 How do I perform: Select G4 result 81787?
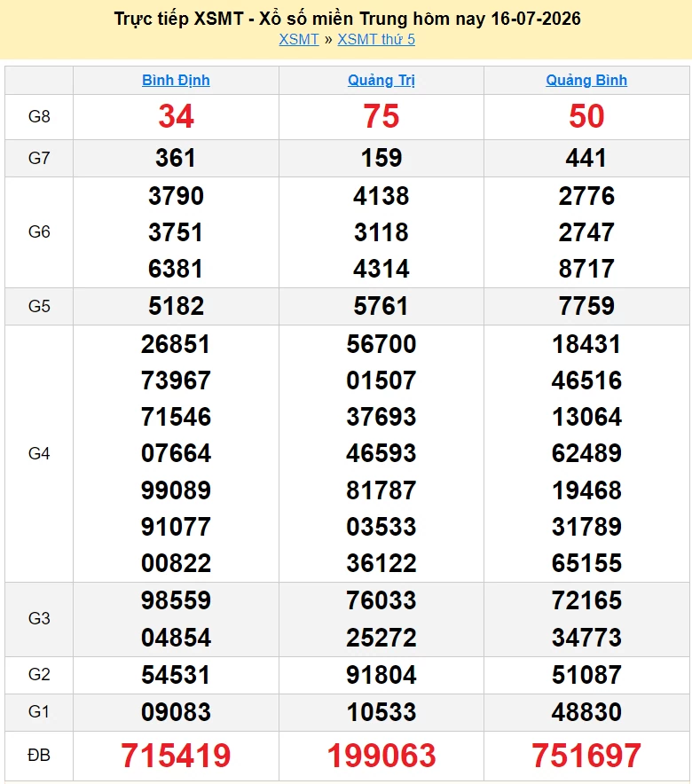click(381, 490)
